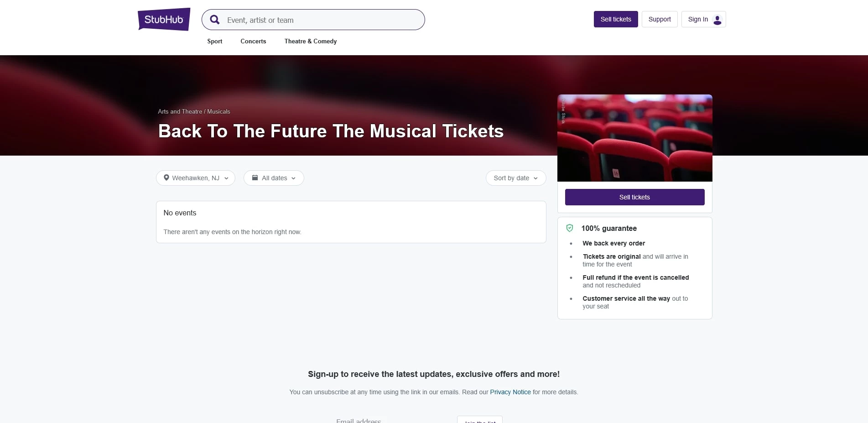Click the calendar icon in date filter
868x423 pixels.
click(x=255, y=178)
